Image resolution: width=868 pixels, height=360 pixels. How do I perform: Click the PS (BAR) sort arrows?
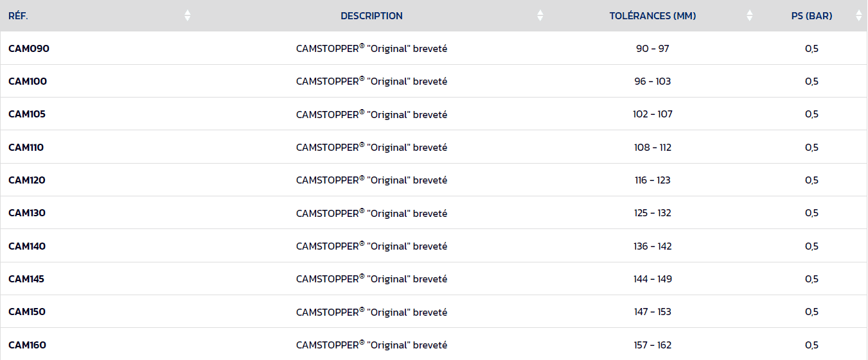tap(859, 15)
